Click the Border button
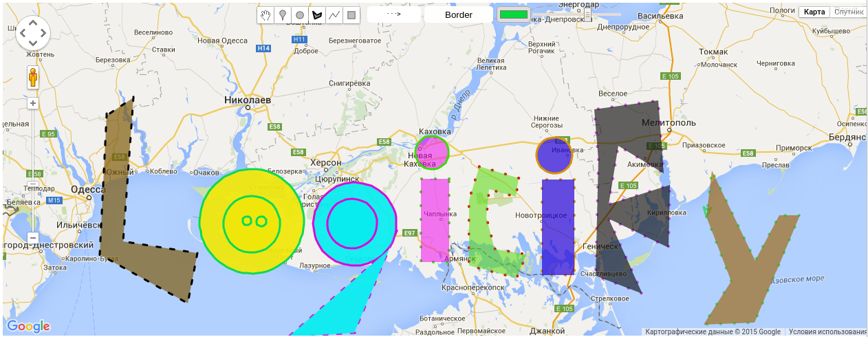Viewport: 868px width, 337px height. tap(458, 14)
